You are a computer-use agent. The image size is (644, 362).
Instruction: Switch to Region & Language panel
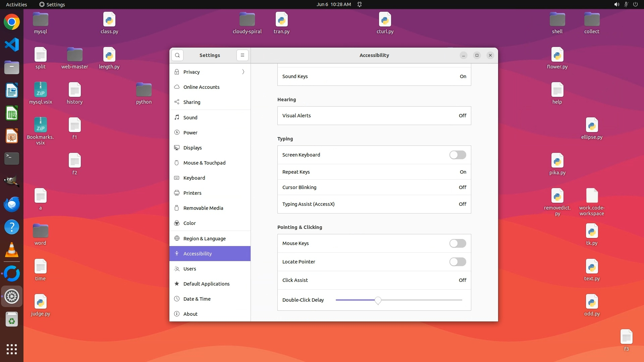(204, 239)
